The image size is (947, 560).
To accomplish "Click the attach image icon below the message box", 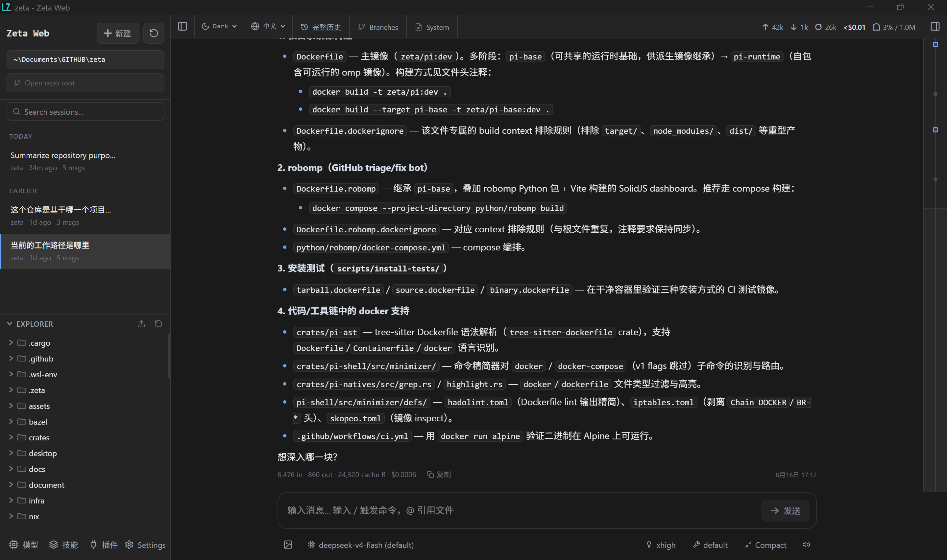I will pyautogui.click(x=288, y=545).
